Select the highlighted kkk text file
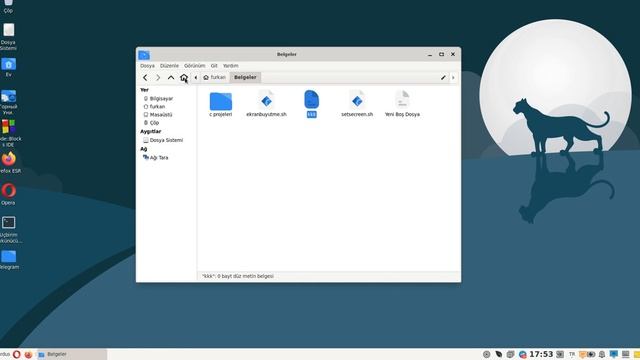640x360 pixels. (x=311, y=104)
